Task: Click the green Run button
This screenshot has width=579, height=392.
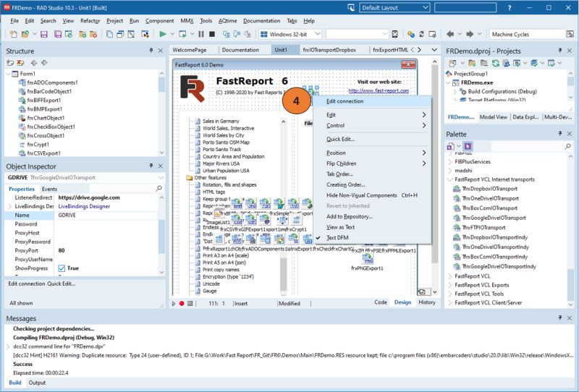Action: pyautogui.click(x=162, y=34)
